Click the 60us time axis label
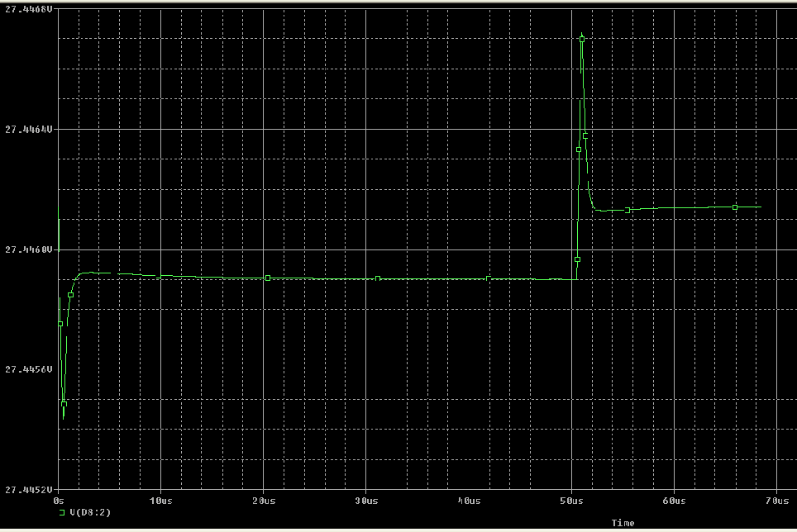The height and width of the screenshot is (532, 797). pos(674,501)
